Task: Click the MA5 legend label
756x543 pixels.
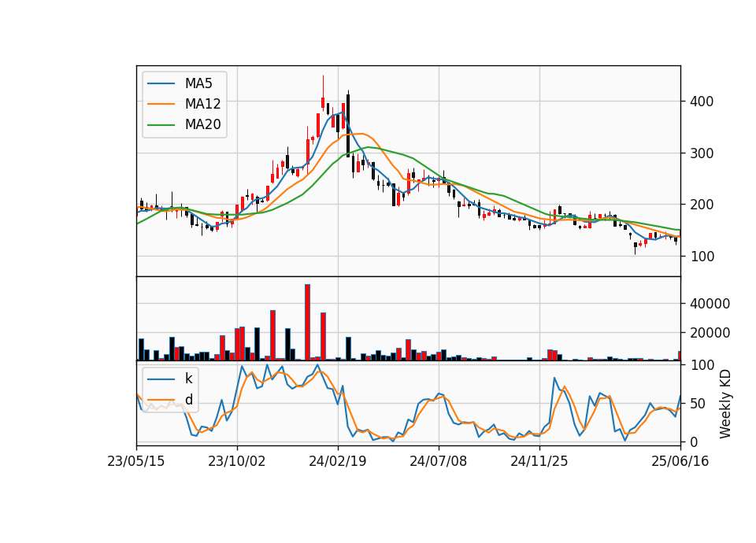Action: 198,83
